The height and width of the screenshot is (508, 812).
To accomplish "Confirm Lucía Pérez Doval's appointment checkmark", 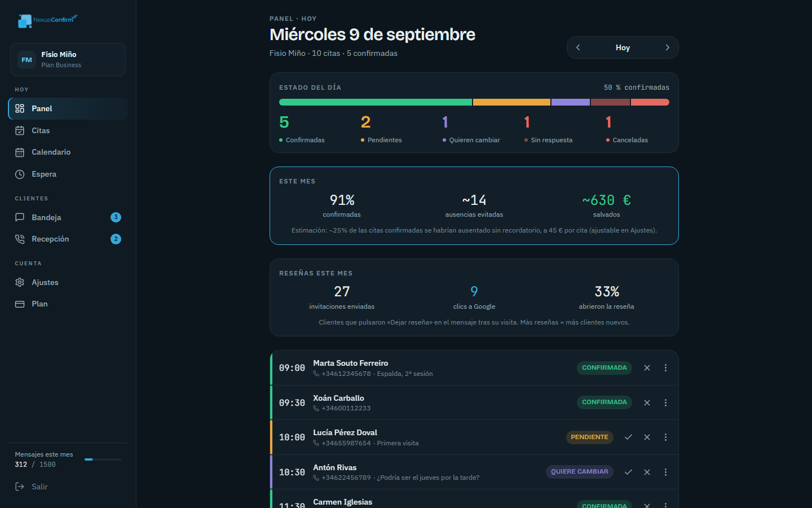I will pyautogui.click(x=628, y=437).
